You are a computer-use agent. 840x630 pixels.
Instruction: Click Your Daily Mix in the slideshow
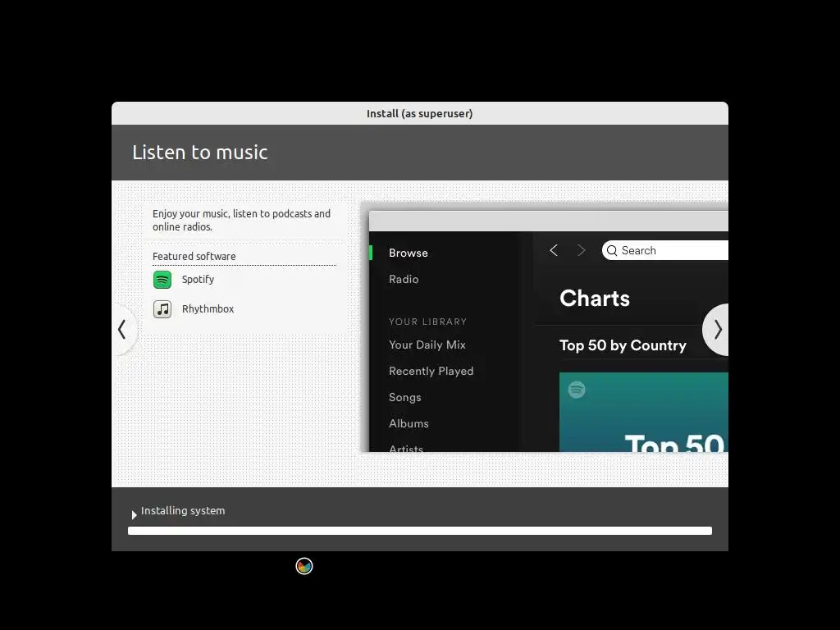[427, 345]
